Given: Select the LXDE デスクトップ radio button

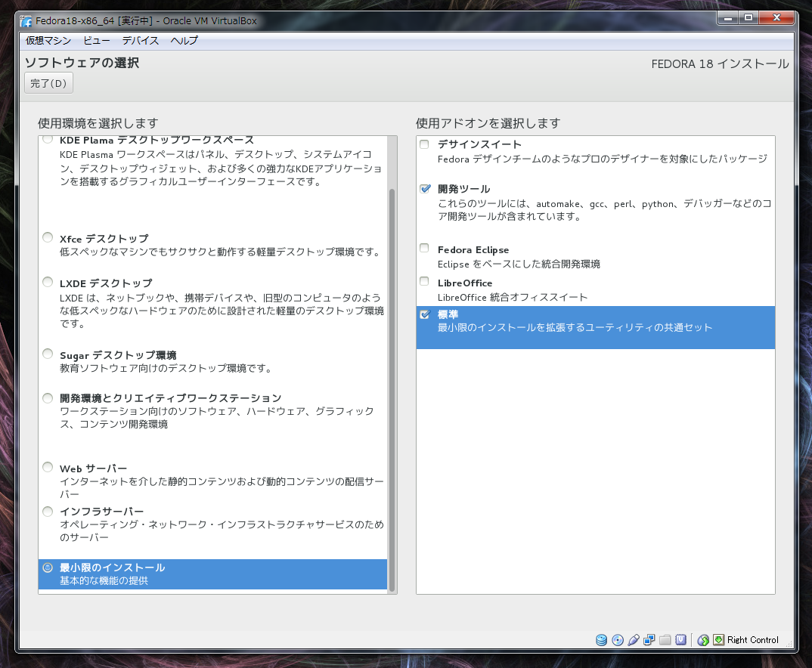Looking at the screenshot, I should click(x=48, y=282).
